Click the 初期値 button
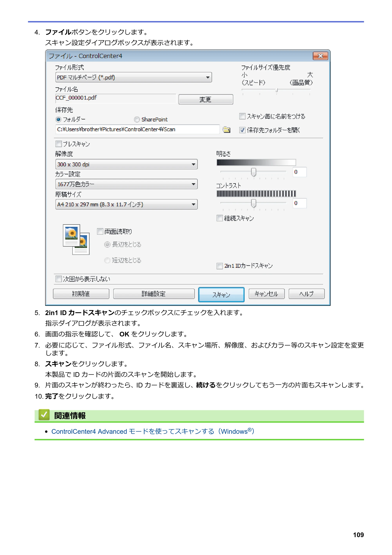This screenshot has width=392, height=555. 81,294
